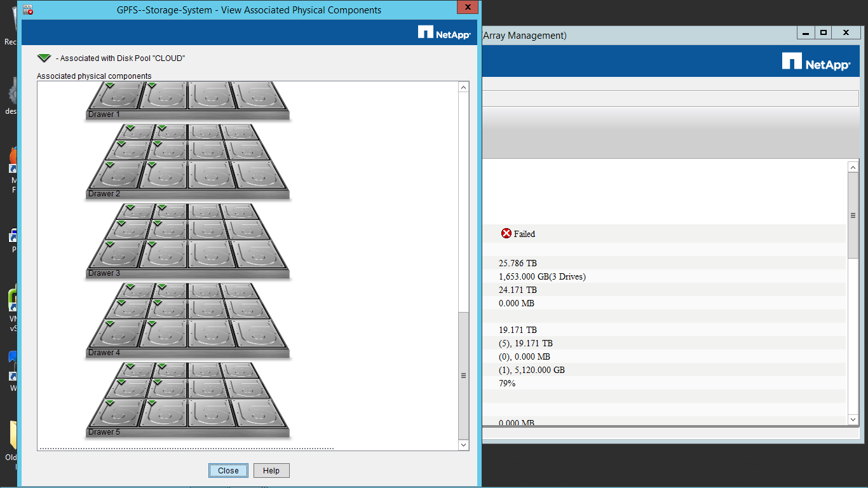Dismiss the dialog via title bar X
Viewport: 868px width, 488px height.
pos(467,7)
